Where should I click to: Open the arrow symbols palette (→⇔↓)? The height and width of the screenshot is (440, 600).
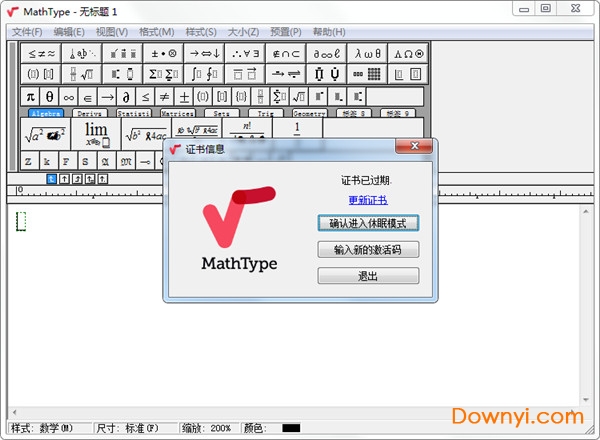click(x=204, y=54)
